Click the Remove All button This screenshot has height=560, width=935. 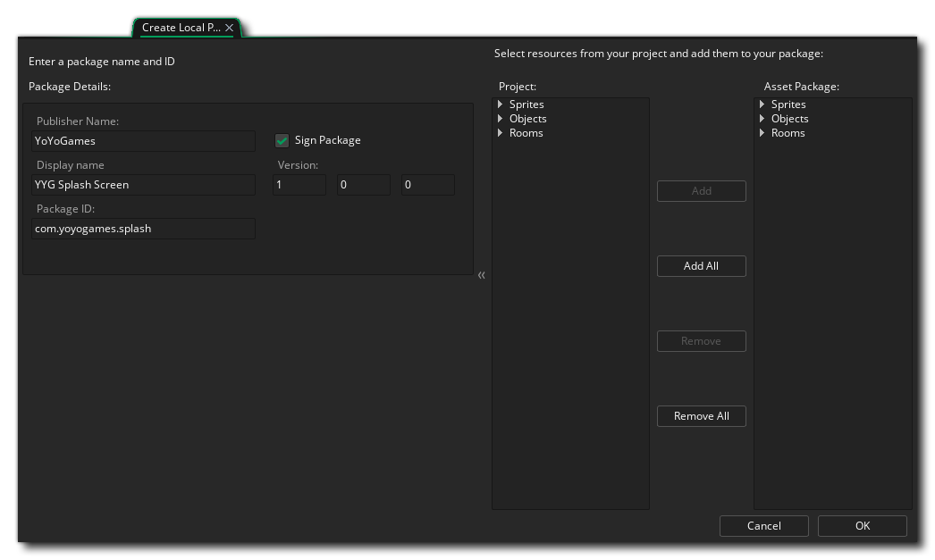pos(701,415)
